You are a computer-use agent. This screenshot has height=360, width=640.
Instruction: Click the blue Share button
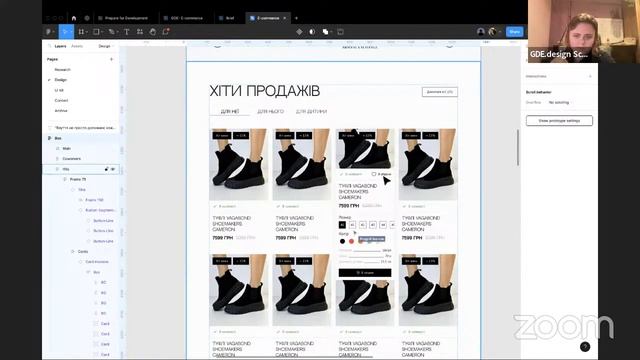click(x=514, y=31)
